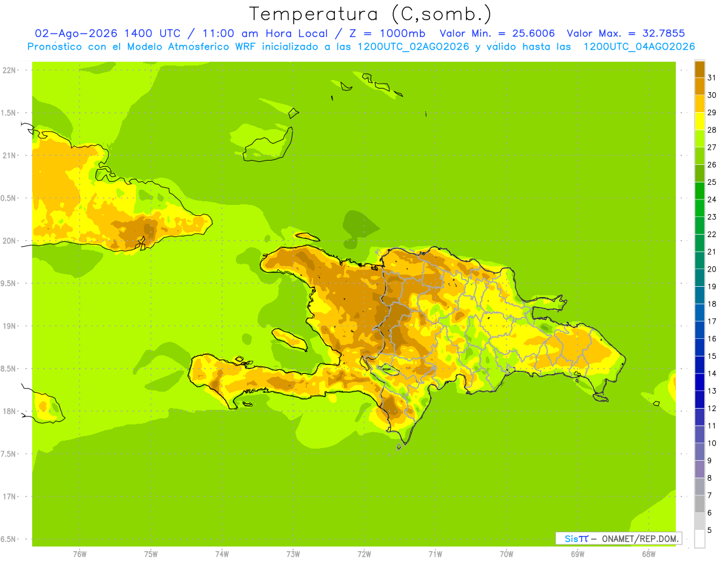
Task: Click the latitude label "20N"
Action: (10, 241)
